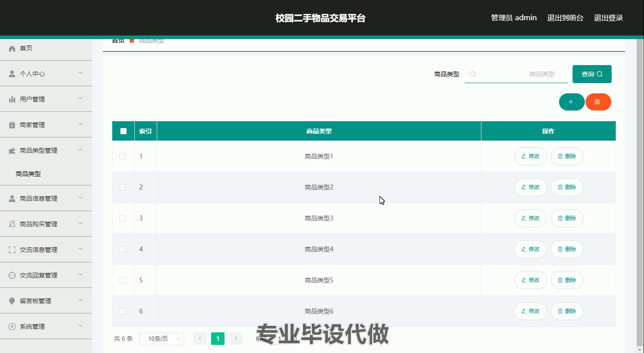
Task: Click 修改 for 商品类型1
Action: tap(530, 156)
